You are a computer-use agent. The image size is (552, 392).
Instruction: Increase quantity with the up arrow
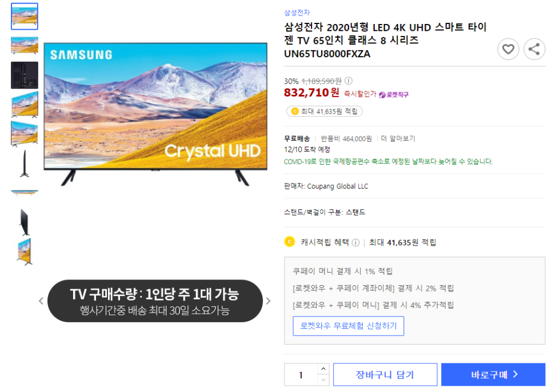(323, 369)
